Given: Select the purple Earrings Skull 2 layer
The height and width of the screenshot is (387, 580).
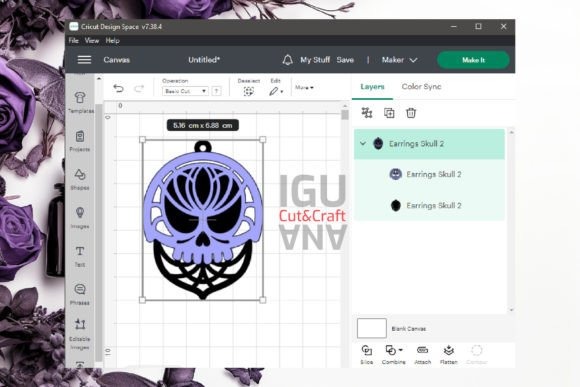Looking at the screenshot, I should (x=429, y=174).
